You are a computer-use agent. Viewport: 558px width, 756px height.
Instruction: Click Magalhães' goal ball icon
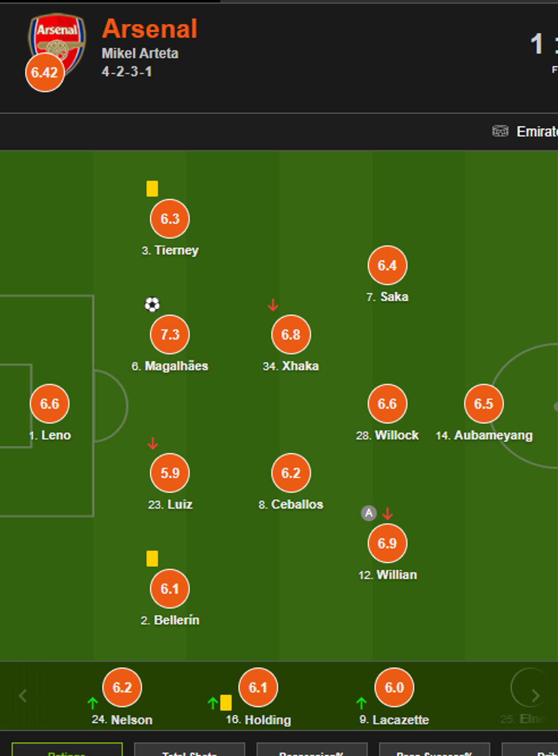click(x=152, y=305)
